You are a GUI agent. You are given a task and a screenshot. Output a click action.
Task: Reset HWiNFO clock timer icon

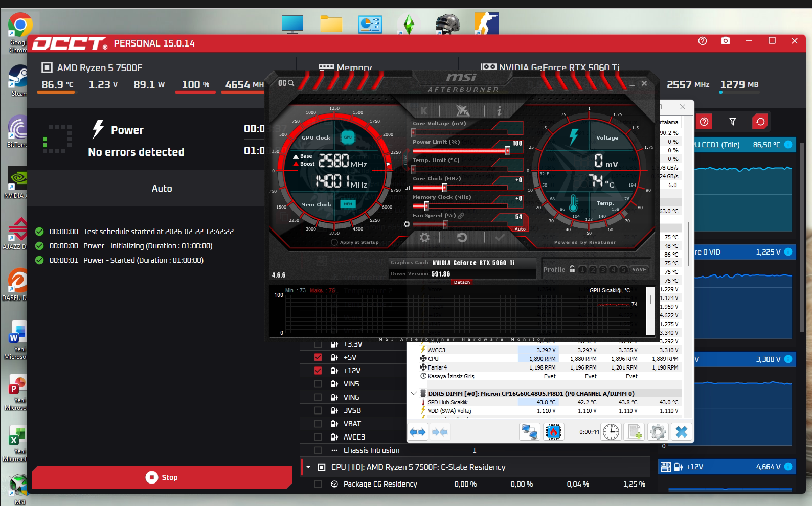click(x=611, y=432)
